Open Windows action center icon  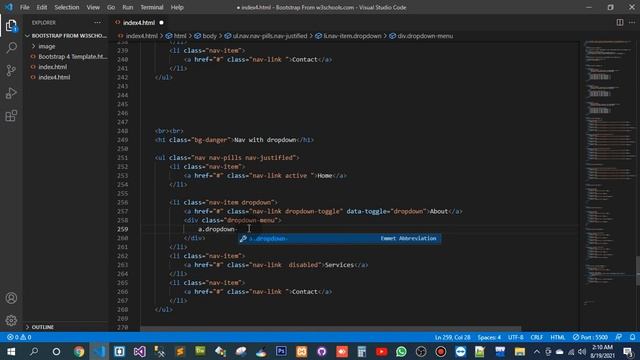[629, 351]
